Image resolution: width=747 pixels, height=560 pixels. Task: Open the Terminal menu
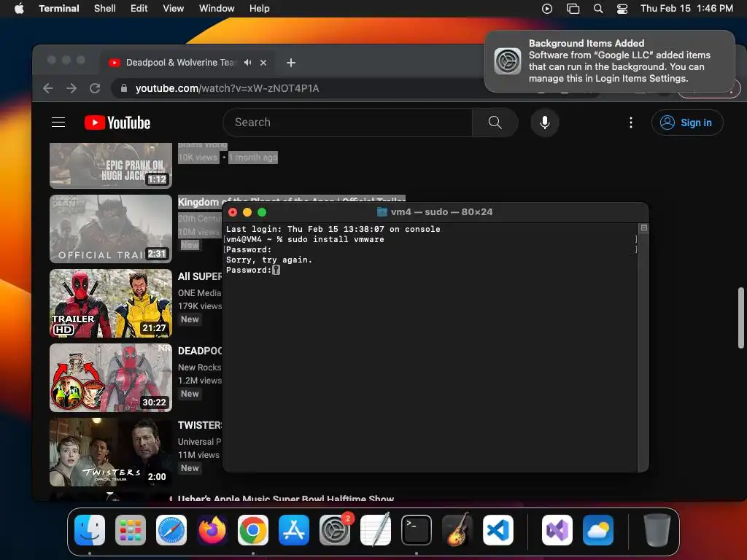point(59,9)
